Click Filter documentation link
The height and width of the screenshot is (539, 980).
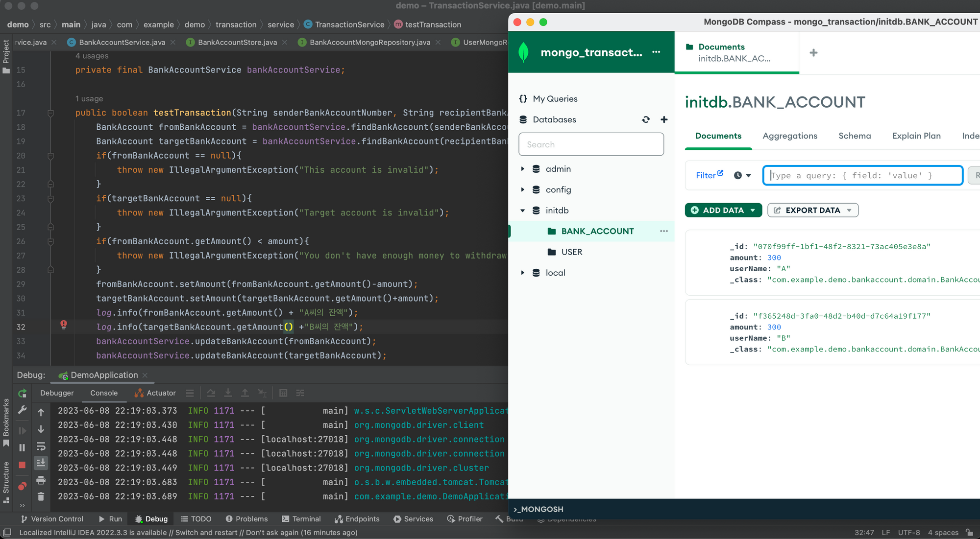[x=710, y=175]
